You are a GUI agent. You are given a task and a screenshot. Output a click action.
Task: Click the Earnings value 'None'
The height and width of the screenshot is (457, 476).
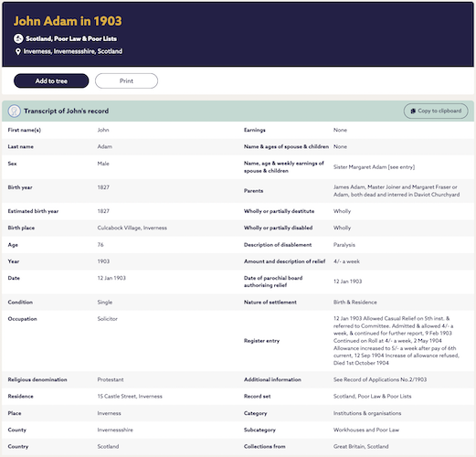(x=340, y=130)
